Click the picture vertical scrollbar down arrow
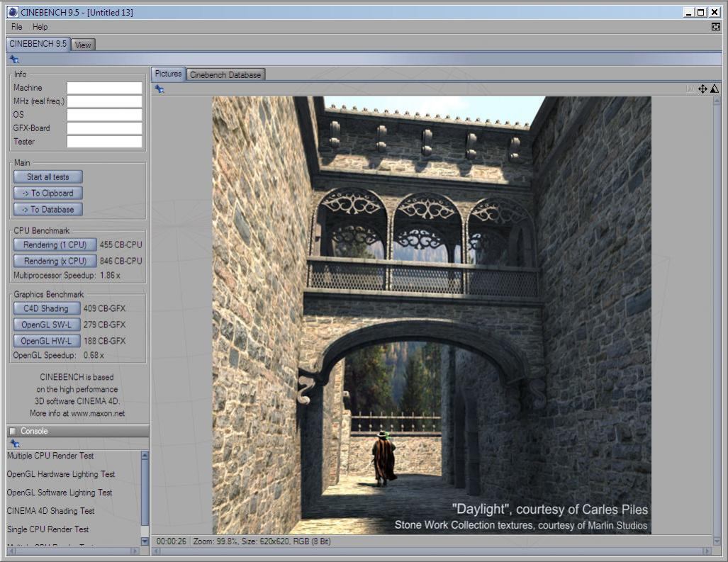 (x=717, y=541)
